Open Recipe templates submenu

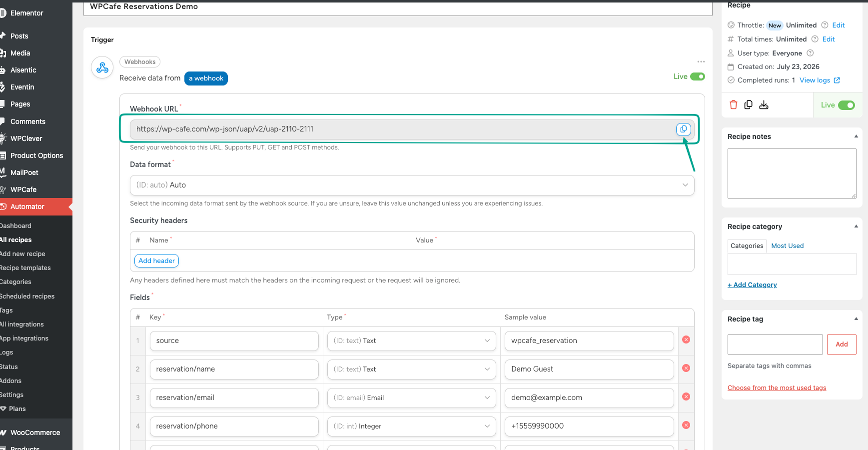pyautogui.click(x=25, y=268)
